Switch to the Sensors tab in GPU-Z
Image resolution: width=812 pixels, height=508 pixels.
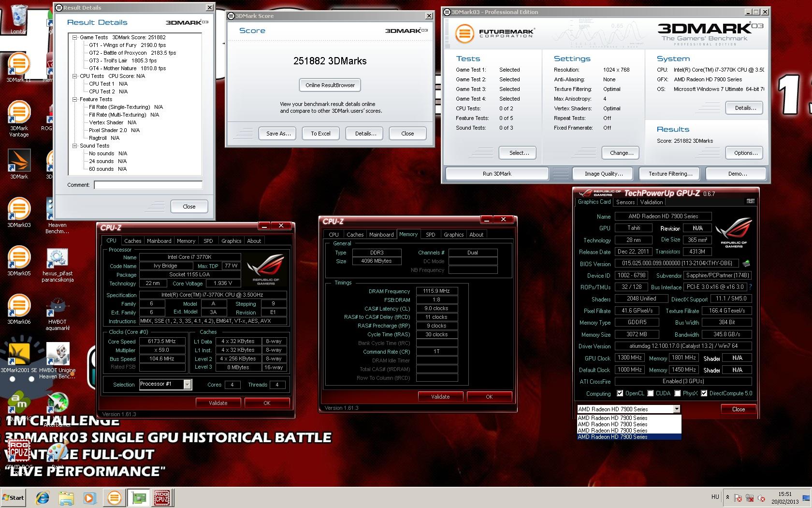point(625,202)
